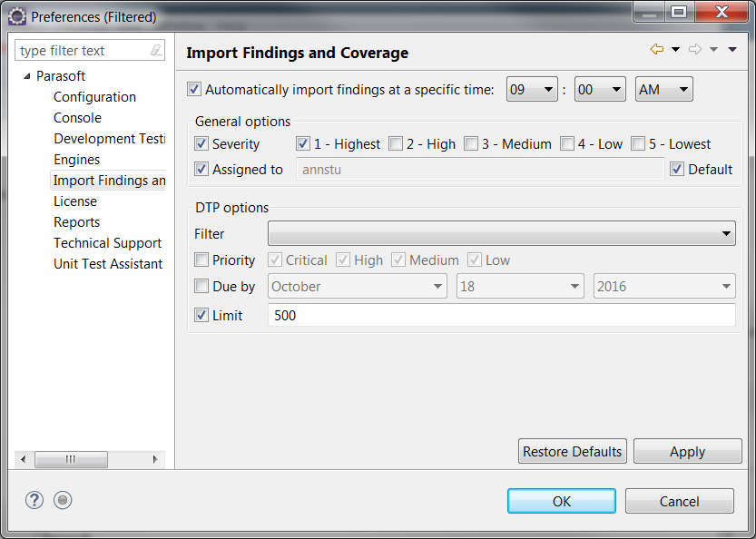This screenshot has height=539, width=756.
Task: Open the back history dropdown arrow
Action: click(x=675, y=49)
